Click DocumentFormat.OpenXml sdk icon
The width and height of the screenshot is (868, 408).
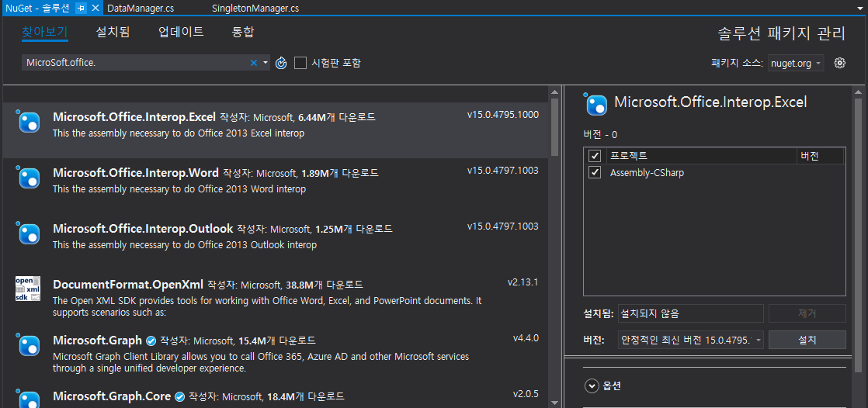pyautogui.click(x=28, y=289)
